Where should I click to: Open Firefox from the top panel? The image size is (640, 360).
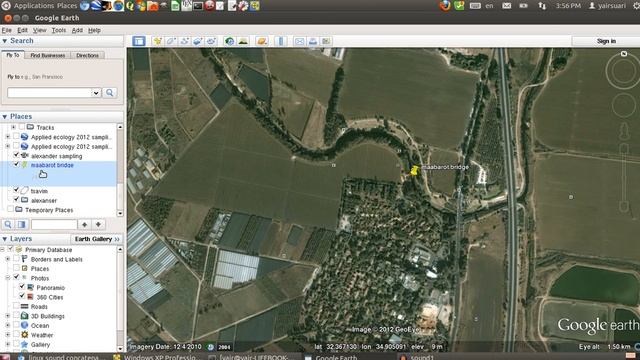pyautogui.click(x=445, y=6)
